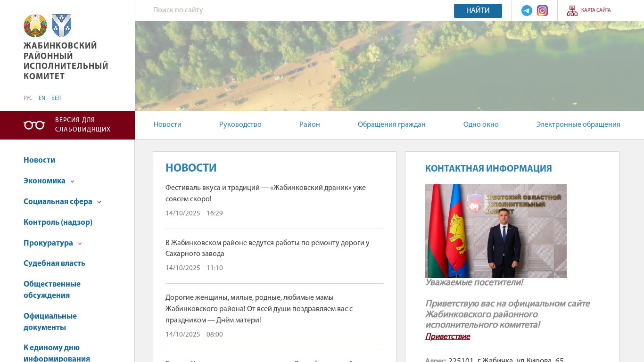The image size is (644, 362).
Task: Click the НАЙТИ search button
Action: click(478, 10)
